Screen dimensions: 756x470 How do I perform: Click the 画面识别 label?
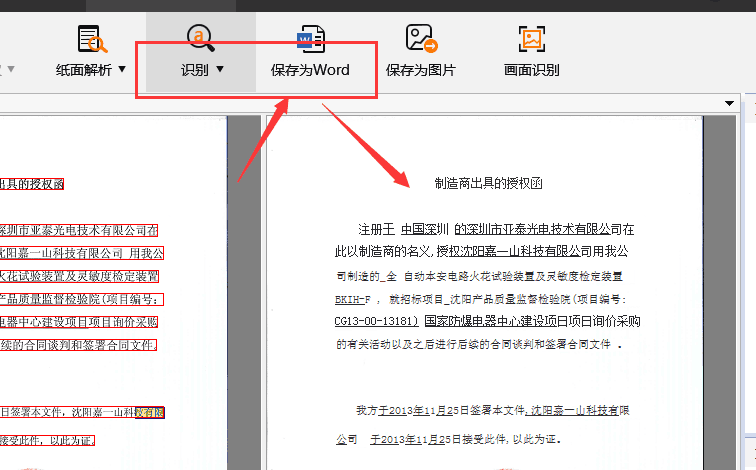(532, 70)
